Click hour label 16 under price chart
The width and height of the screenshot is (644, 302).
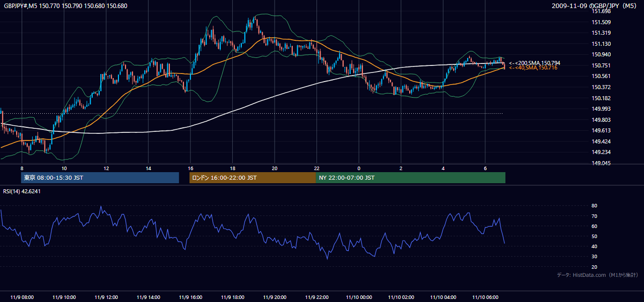tap(190, 168)
